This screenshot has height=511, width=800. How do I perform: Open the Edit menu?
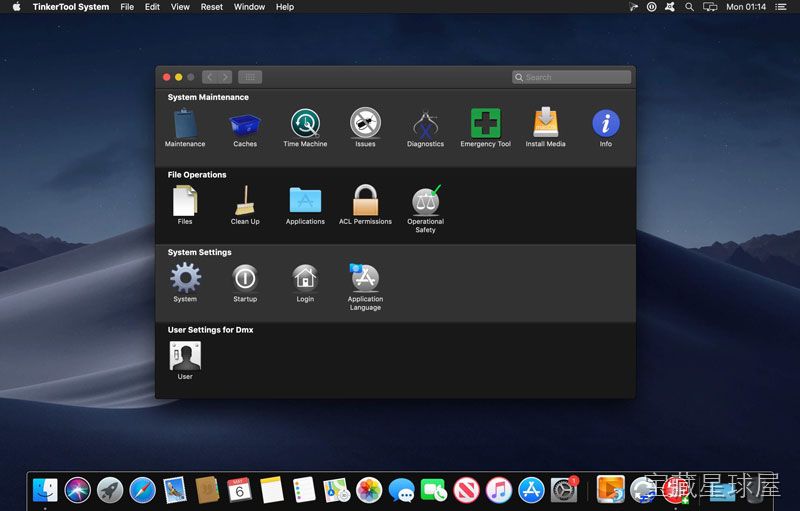click(x=152, y=7)
